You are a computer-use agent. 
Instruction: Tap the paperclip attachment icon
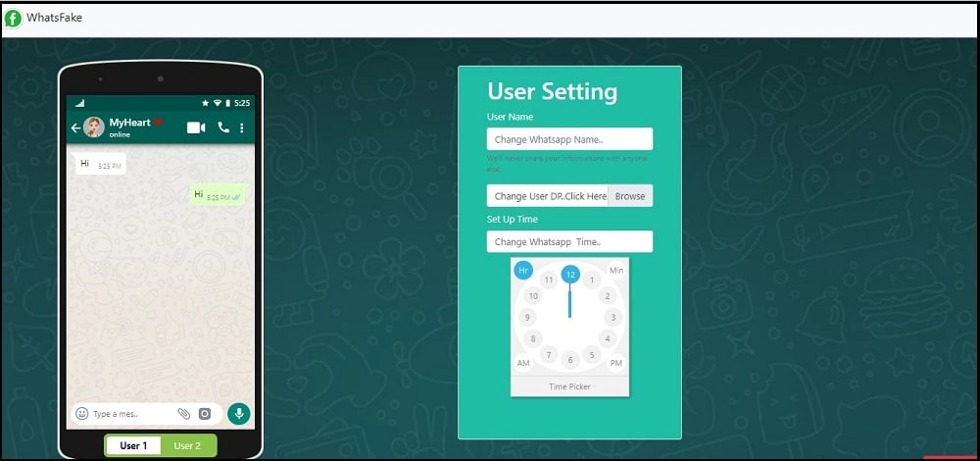point(184,414)
